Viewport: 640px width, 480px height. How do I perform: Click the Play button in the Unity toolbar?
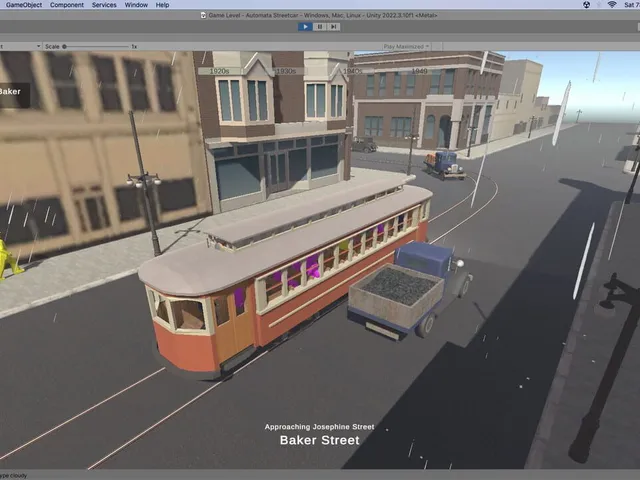click(x=305, y=27)
